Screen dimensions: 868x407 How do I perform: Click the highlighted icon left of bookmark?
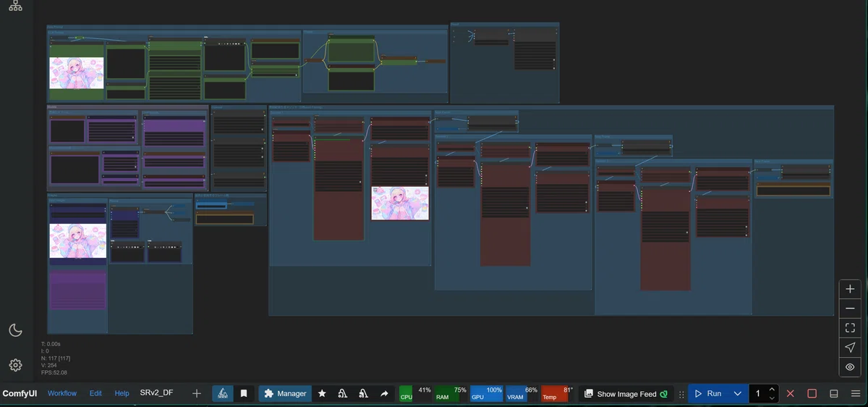click(223, 393)
